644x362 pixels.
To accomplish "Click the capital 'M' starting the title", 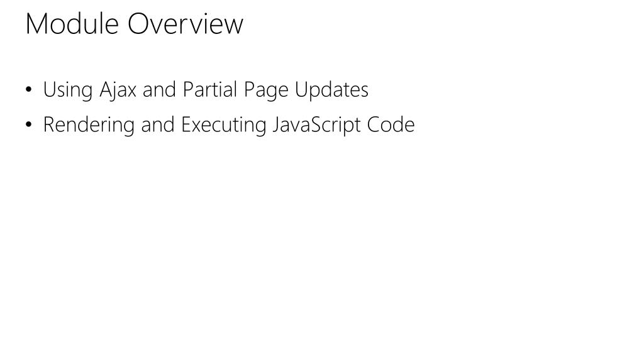I will pos(36,25).
